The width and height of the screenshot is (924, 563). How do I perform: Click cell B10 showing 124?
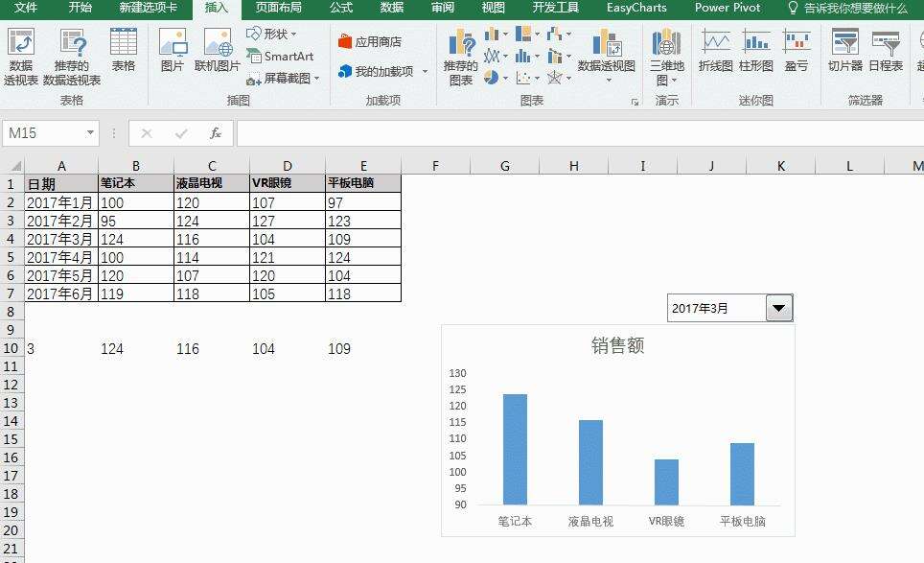(135, 349)
